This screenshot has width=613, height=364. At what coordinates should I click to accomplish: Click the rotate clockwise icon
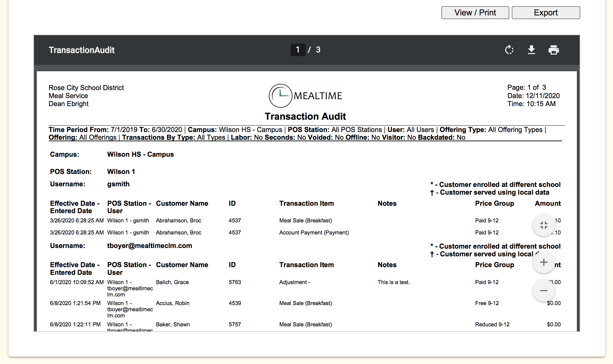509,50
